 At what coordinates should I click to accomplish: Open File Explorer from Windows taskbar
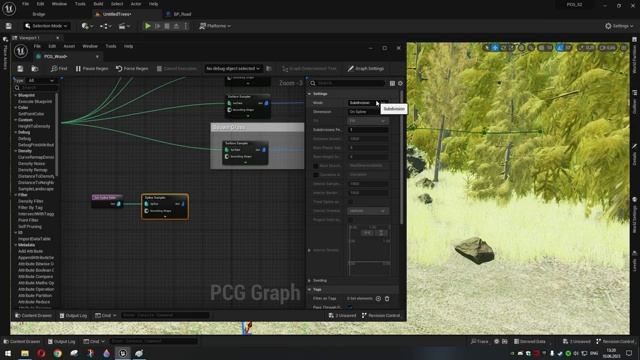click(x=25, y=353)
